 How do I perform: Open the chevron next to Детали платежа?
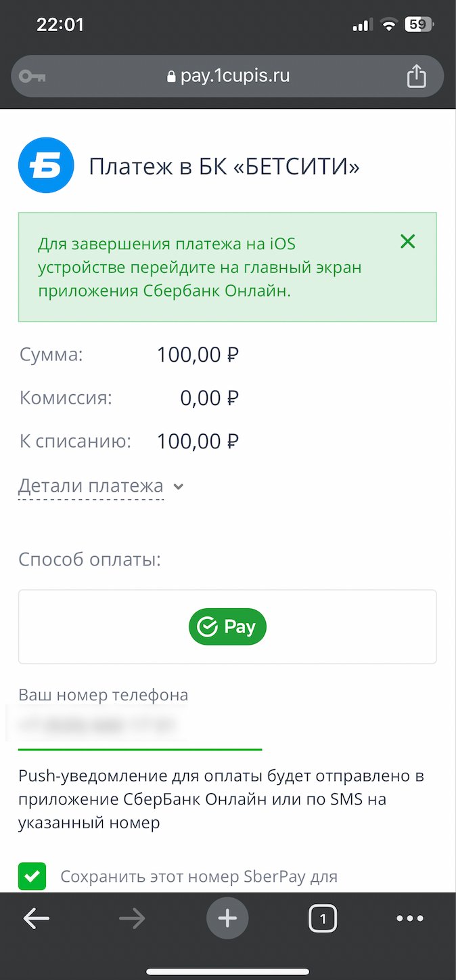179,487
